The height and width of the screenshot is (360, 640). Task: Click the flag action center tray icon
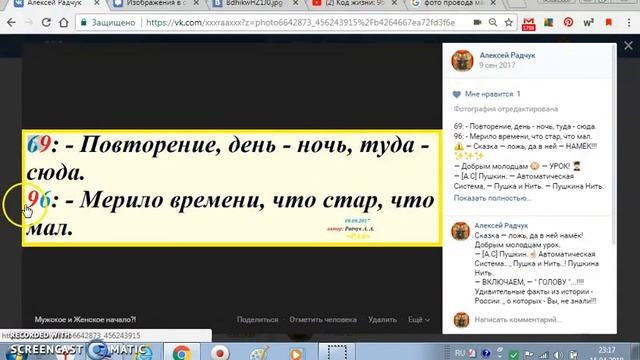coord(529,355)
